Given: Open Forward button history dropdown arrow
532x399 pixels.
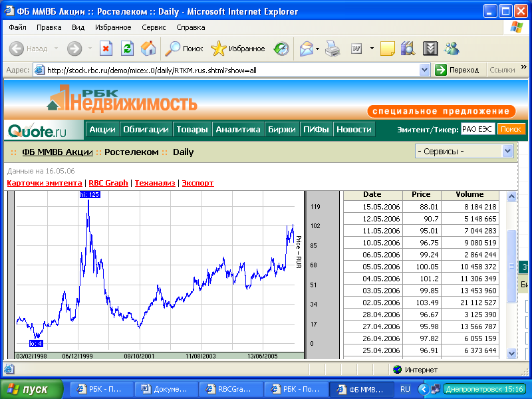Looking at the screenshot, I should pyautogui.click(x=90, y=49).
